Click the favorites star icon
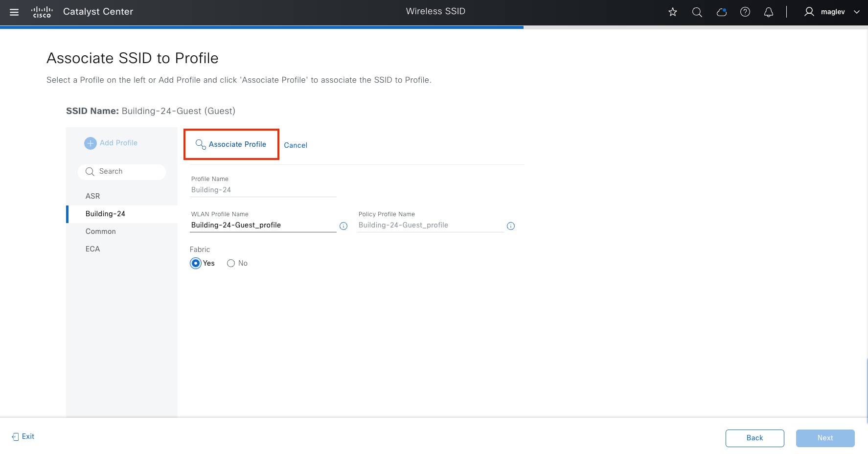This screenshot has width=868, height=454. (673, 12)
